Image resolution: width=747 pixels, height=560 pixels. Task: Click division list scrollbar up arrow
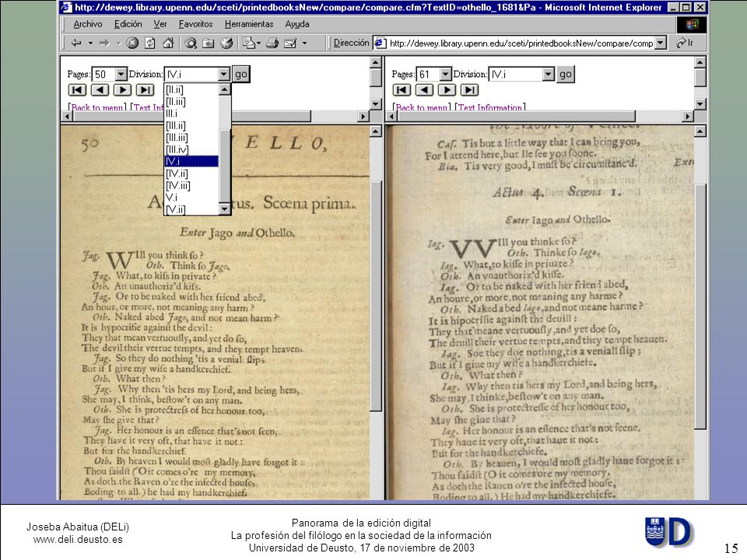(225, 89)
